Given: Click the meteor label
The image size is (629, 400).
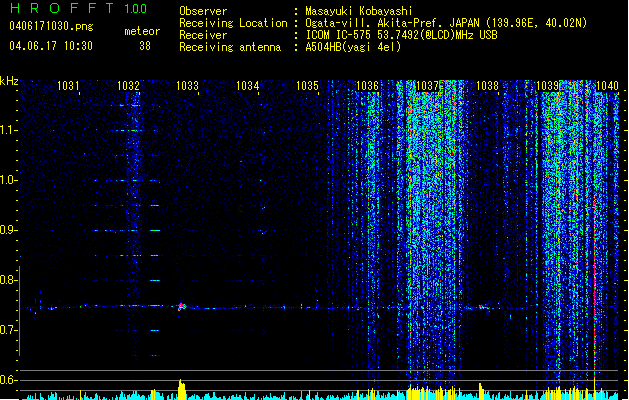Looking at the screenshot, I should (142, 31).
